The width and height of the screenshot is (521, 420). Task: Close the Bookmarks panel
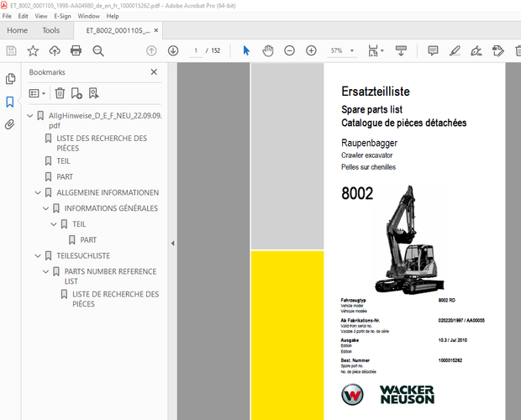click(x=154, y=72)
